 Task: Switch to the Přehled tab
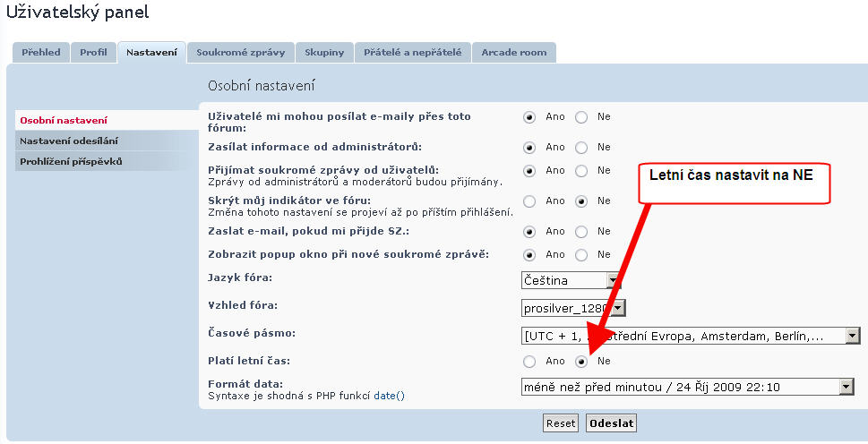tap(40, 53)
